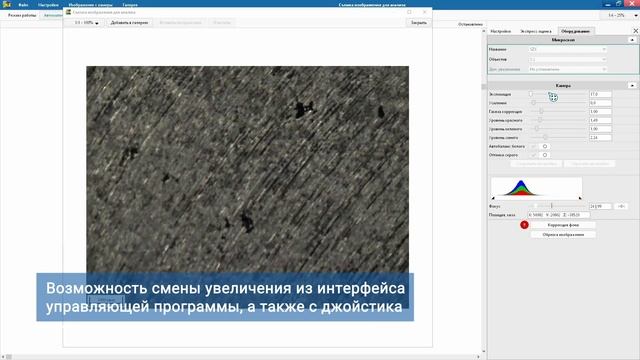Click the Уровень зеленого value field
This screenshot has height=360, width=640.
coord(600,129)
